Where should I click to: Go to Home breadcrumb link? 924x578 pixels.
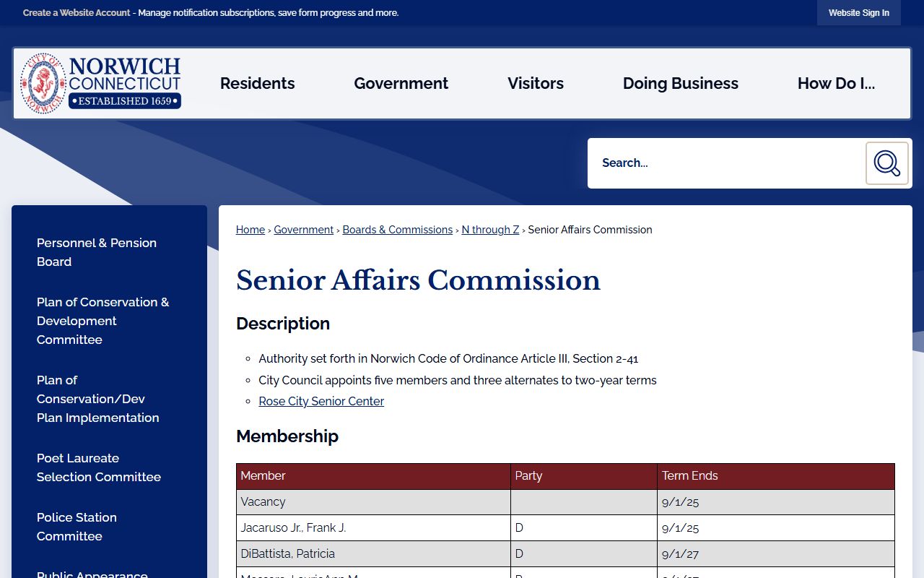(250, 230)
